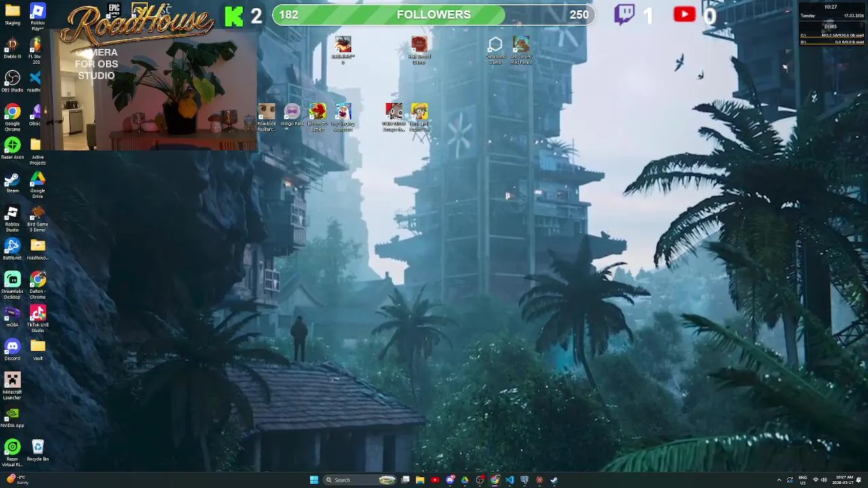Switch to Steam in taskbar
The width and height of the screenshot is (868, 488).
[x=554, y=480]
